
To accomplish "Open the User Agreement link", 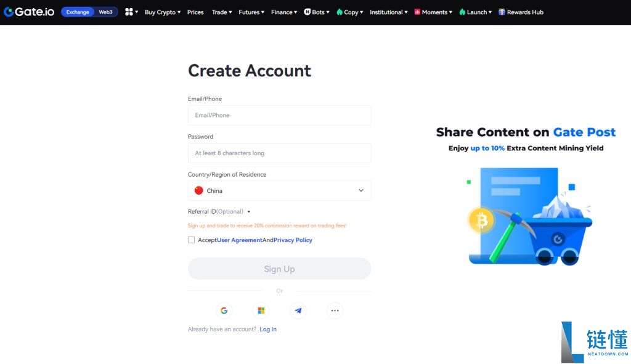I will point(240,240).
